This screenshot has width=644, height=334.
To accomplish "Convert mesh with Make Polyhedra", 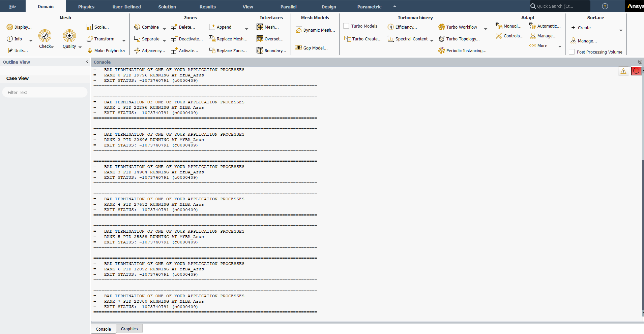I will point(106,51).
